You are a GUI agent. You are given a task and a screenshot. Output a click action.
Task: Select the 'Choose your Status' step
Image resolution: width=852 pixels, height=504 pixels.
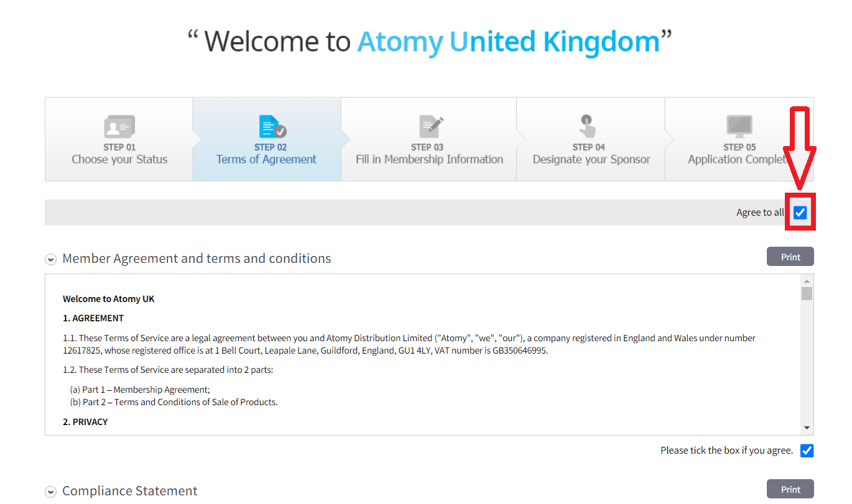tap(119, 159)
